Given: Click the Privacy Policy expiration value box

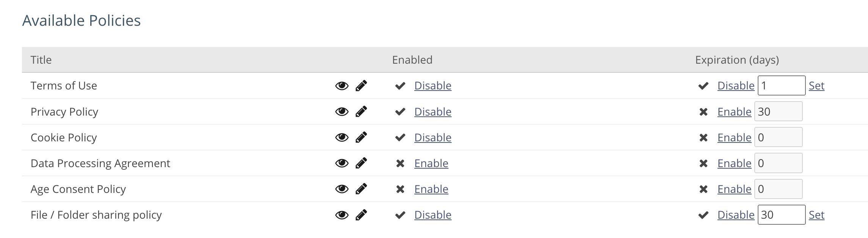Looking at the screenshot, I should tap(778, 111).
